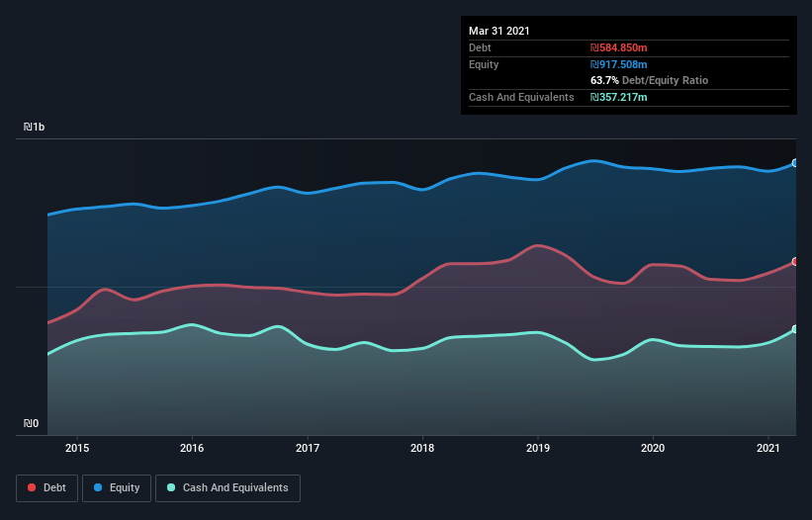The width and height of the screenshot is (812, 520).
Task: Click the 2020 x-axis label
Action: point(653,448)
